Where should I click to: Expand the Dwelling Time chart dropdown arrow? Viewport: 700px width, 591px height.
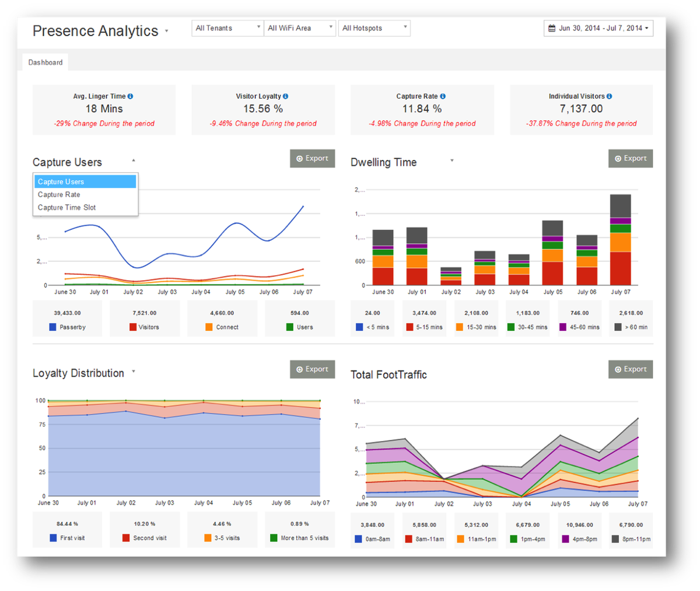(452, 160)
